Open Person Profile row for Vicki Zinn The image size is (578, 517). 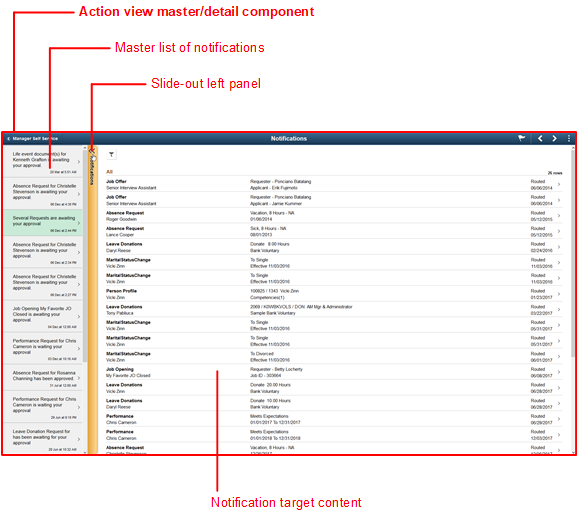click(x=334, y=294)
